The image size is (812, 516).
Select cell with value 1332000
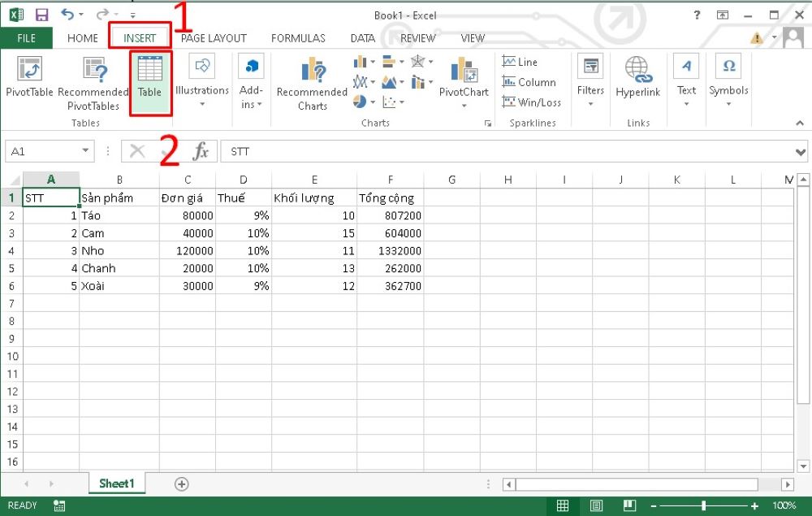point(391,251)
